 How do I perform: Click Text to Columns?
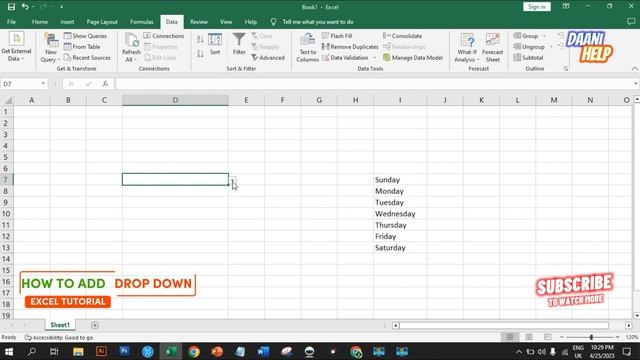[x=307, y=48]
